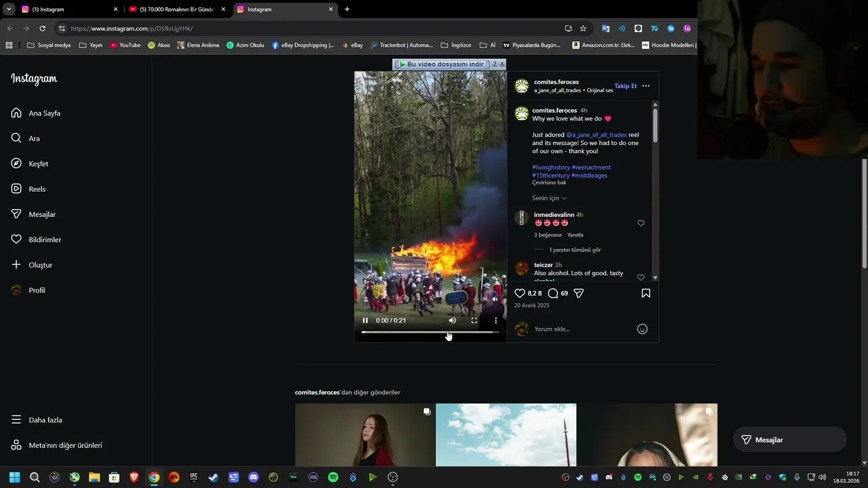Open #15thcentury hashtag

point(551,176)
